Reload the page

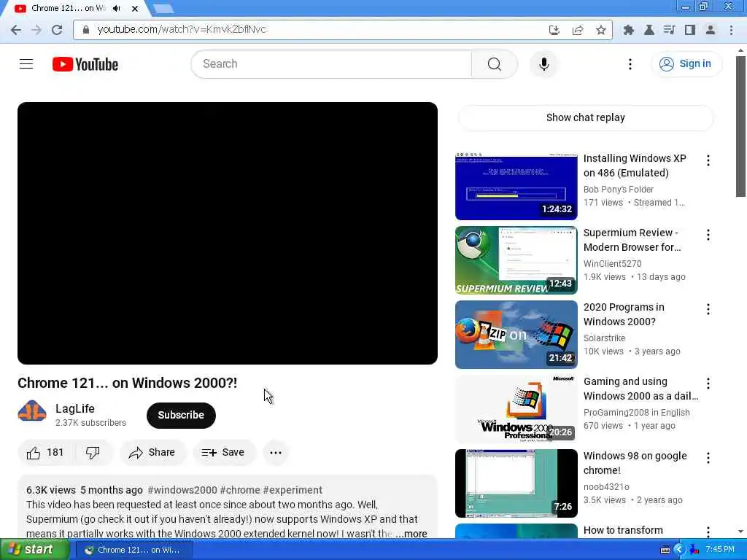pyautogui.click(x=57, y=29)
